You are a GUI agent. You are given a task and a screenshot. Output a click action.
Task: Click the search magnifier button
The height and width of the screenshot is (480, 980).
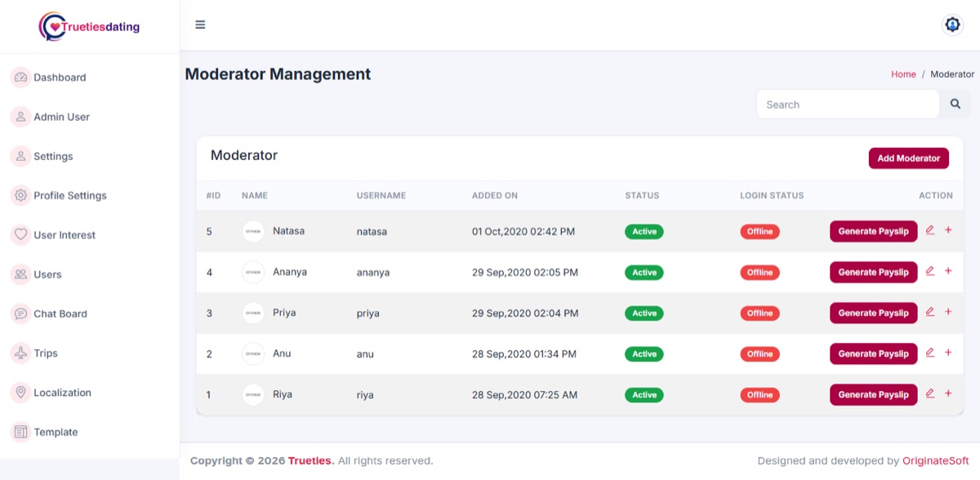pyautogui.click(x=955, y=104)
